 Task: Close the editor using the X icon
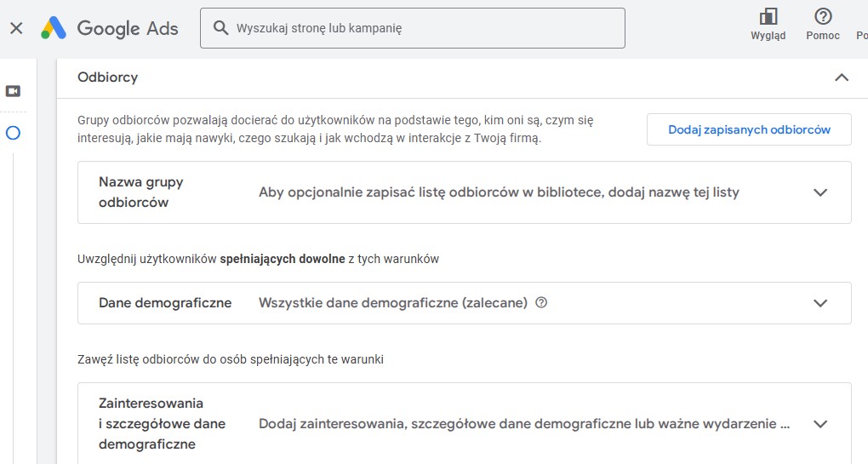[x=16, y=28]
